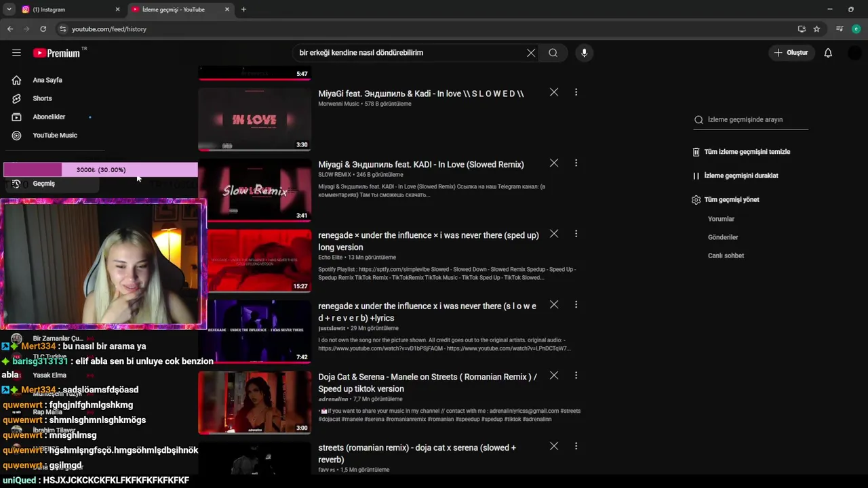Screen dimensions: 868x488
Task: Click the YouTube Premium logo
Action: (57, 53)
